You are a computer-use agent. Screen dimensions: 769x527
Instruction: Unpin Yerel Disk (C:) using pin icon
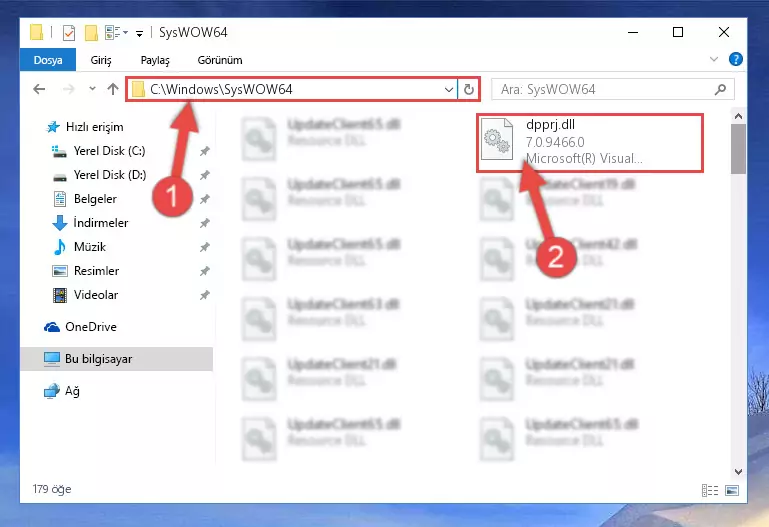205,151
